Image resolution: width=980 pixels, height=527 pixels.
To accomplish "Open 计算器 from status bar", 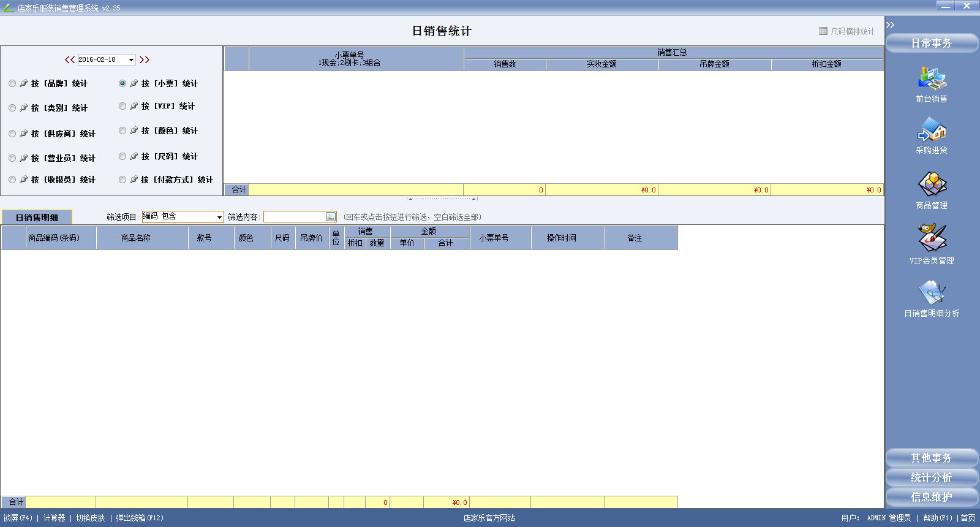I will [x=54, y=518].
